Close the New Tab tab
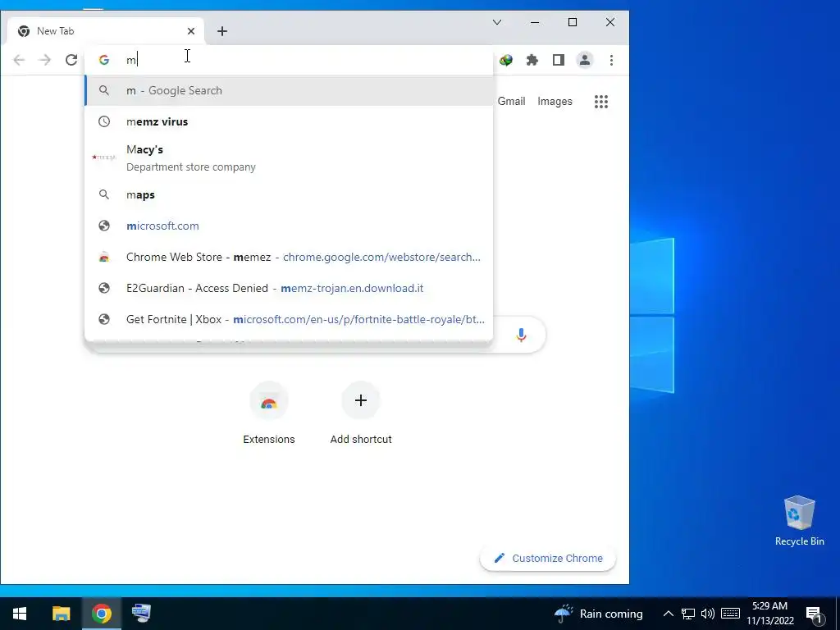 [x=190, y=31]
